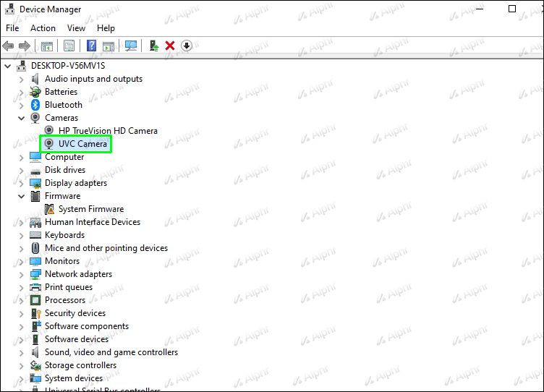Collapse the DESKTOP-V56MV1S root node
The image size is (544, 392).
pos(8,66)
